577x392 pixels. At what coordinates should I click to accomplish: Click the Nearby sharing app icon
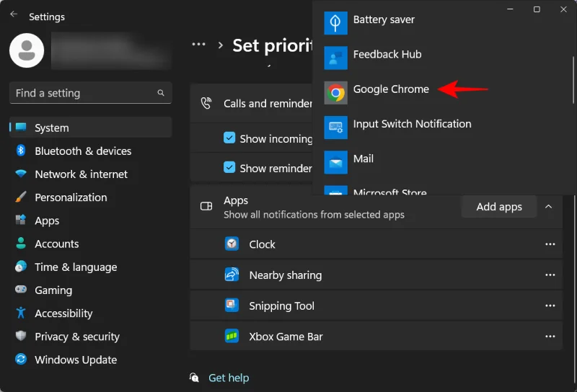point(232,275)
